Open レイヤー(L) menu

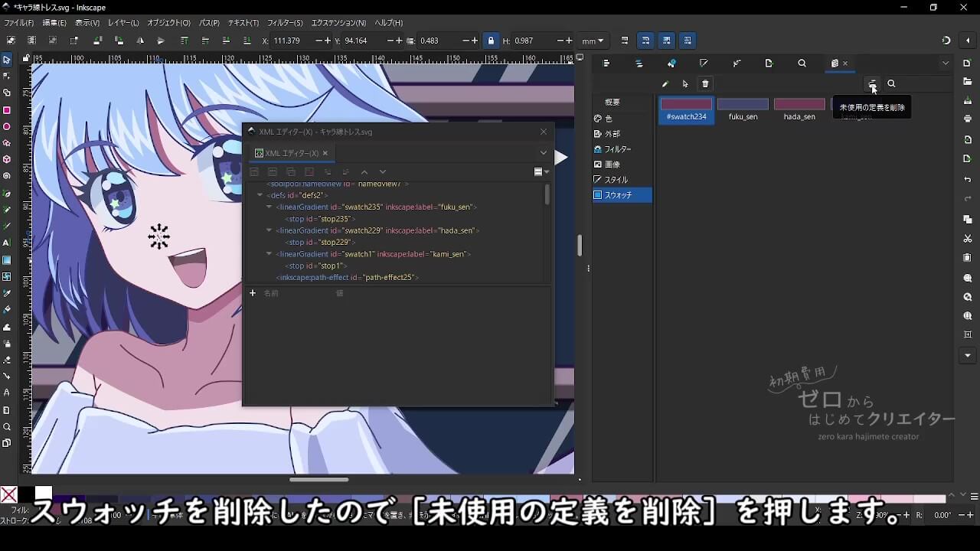tap(123, 23)
